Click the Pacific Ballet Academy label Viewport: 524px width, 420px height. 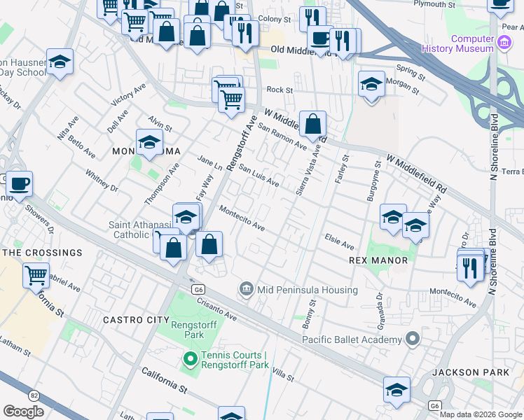352,340
